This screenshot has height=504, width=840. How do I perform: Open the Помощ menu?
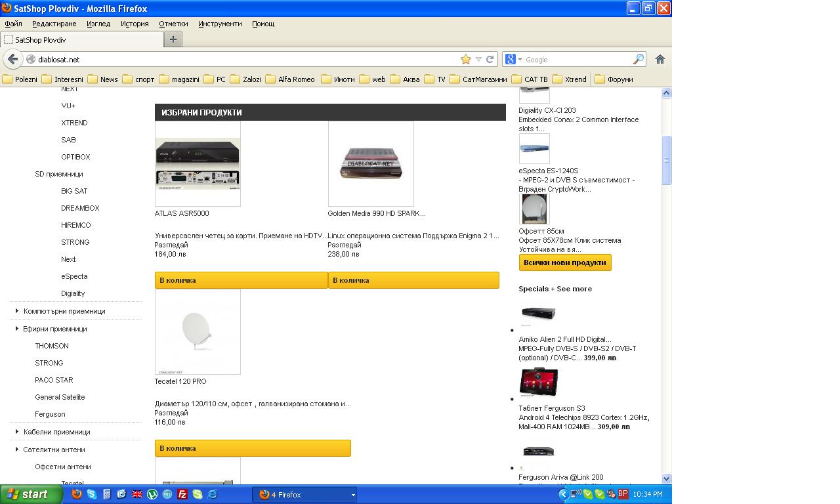click(x=263, y=24)
